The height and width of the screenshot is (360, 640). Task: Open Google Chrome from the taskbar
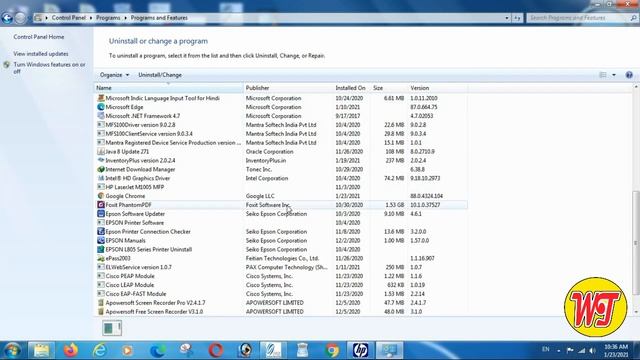tap(332, 350)
